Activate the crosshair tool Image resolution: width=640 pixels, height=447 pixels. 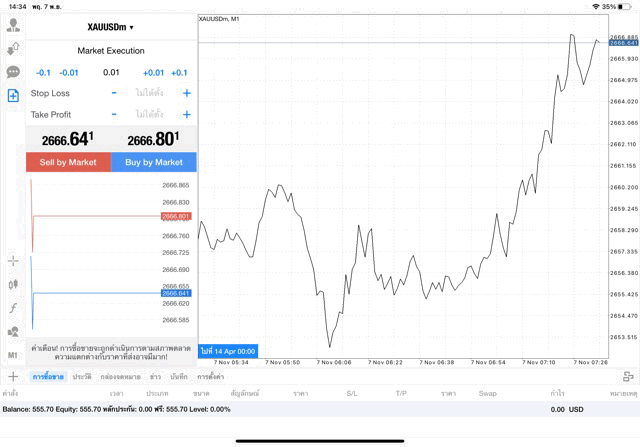pyautogui.click(x=13, y=260)
